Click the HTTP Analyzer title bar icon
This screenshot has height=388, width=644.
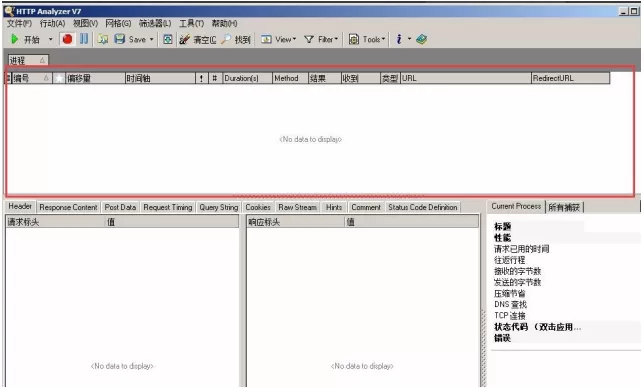[9, 11]
